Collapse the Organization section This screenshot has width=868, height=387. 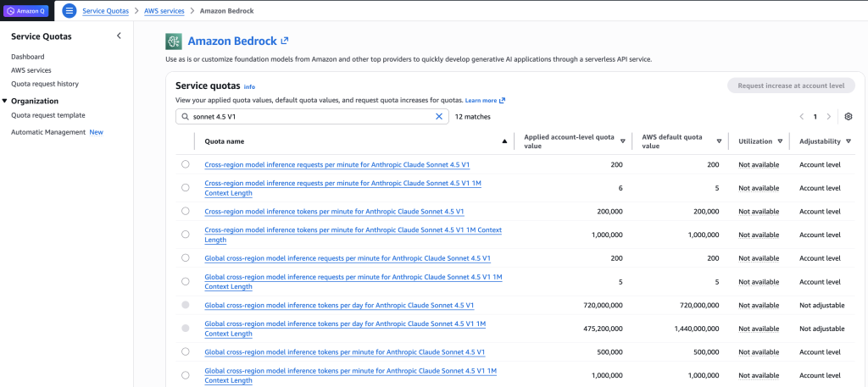pyautogui.click(x=5, y=101)
